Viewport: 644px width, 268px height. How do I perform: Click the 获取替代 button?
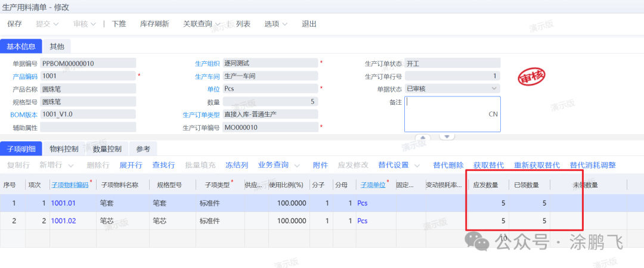[488, 165]
